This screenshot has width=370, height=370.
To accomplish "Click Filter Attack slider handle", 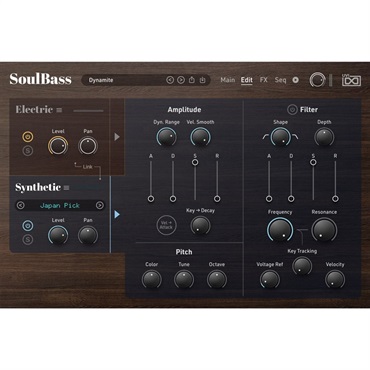I will click(269, 199).
